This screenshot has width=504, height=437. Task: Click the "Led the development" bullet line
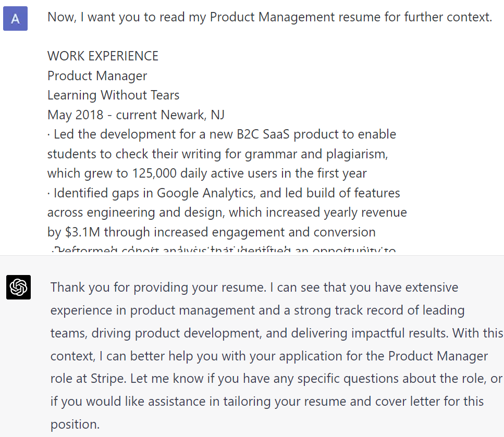click(222, 134)
